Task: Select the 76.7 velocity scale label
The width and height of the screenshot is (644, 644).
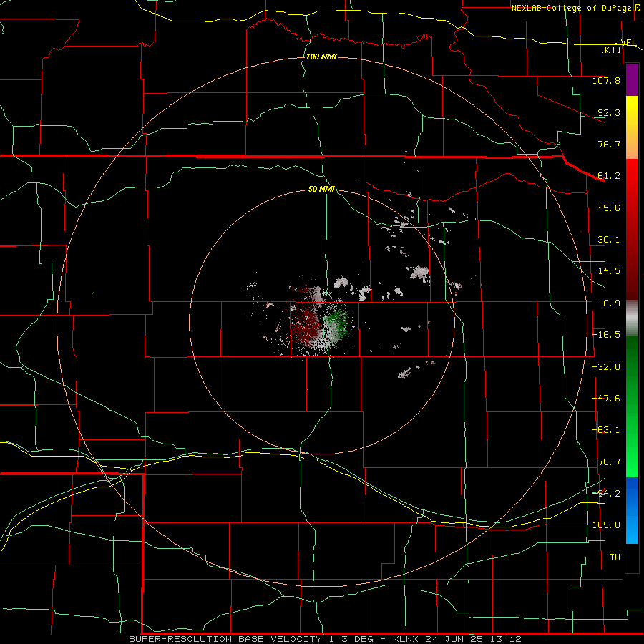Action: (x=609, y=145)
